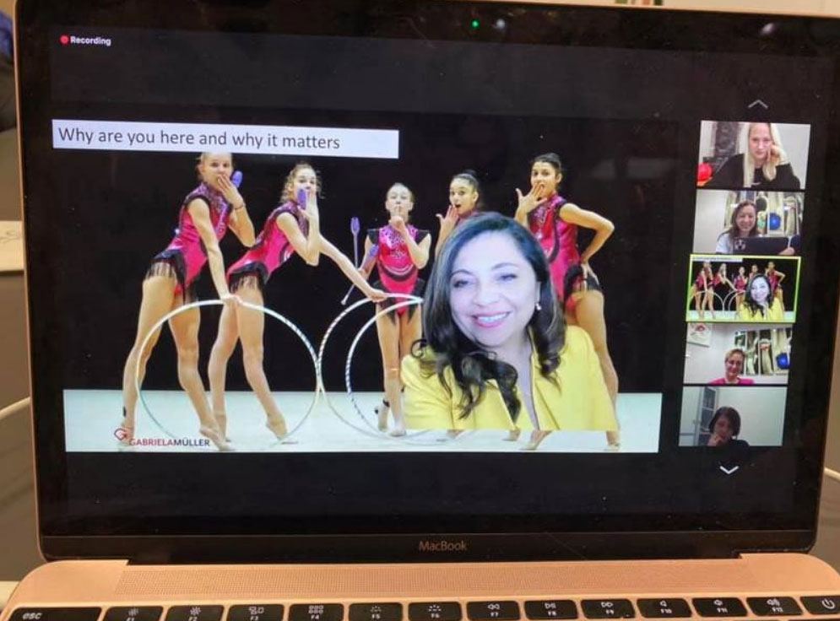Click the play/pause icon on F8 key
The width and height of the screenshot is (840, 621).
(x=550, y=607)
